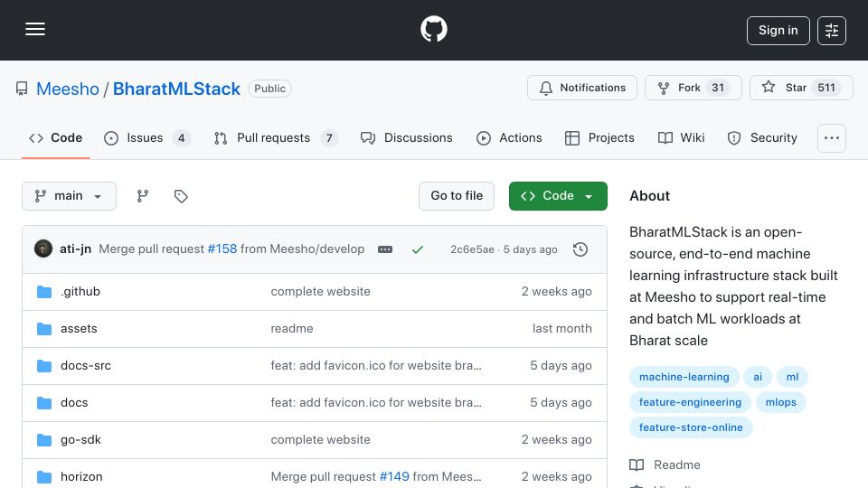Open the Discussions tab
Viewport: 868px width, 488px height.
point(406,137)
